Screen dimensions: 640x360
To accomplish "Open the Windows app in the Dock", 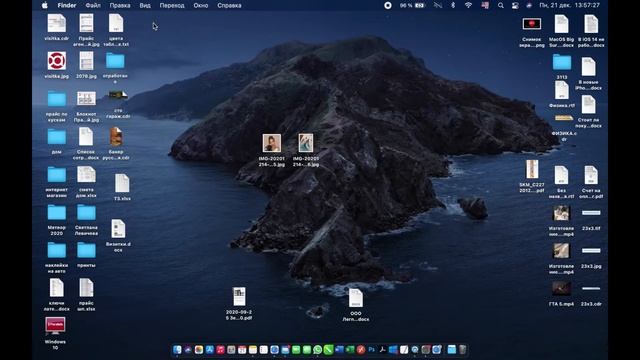I will [x=393, y=350].
